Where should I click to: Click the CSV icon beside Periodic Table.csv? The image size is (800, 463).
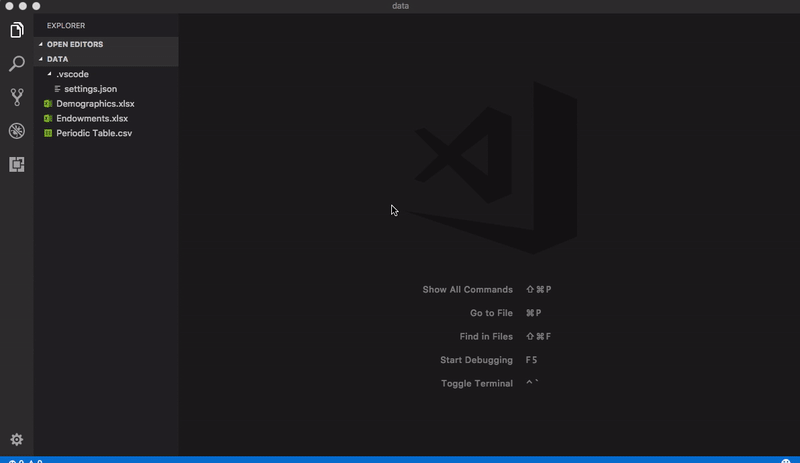pyautogui.click(x=48, y=133)
